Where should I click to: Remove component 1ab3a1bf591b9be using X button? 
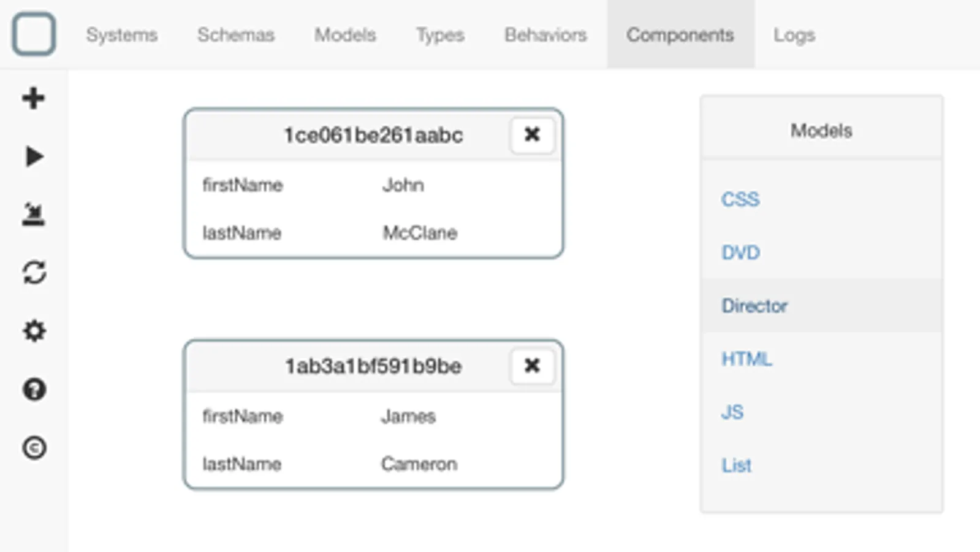[532, 366]
